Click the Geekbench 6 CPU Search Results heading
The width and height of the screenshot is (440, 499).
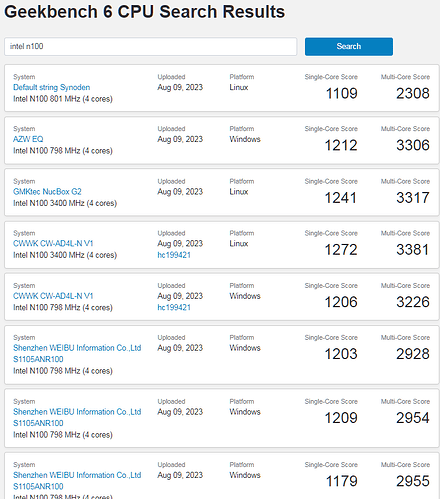click(144, 12)
